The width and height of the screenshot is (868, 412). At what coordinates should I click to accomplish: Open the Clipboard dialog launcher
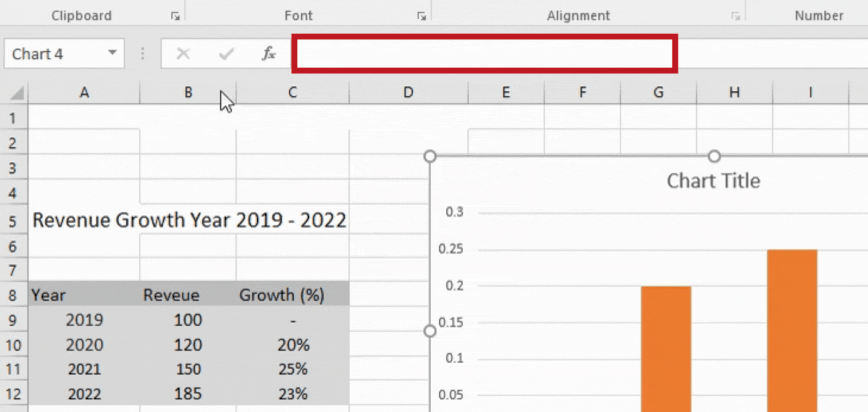175,16
